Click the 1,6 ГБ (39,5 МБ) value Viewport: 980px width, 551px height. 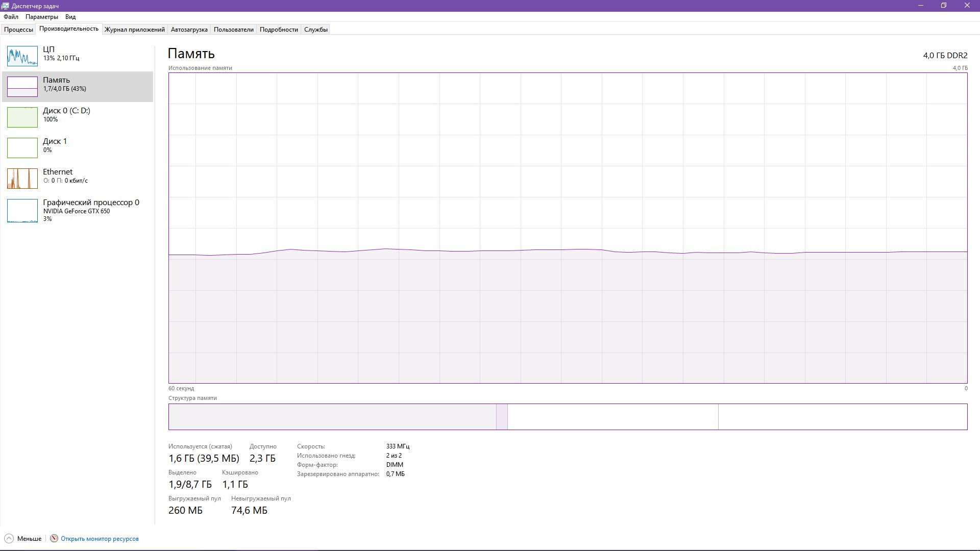pos(204,458)
